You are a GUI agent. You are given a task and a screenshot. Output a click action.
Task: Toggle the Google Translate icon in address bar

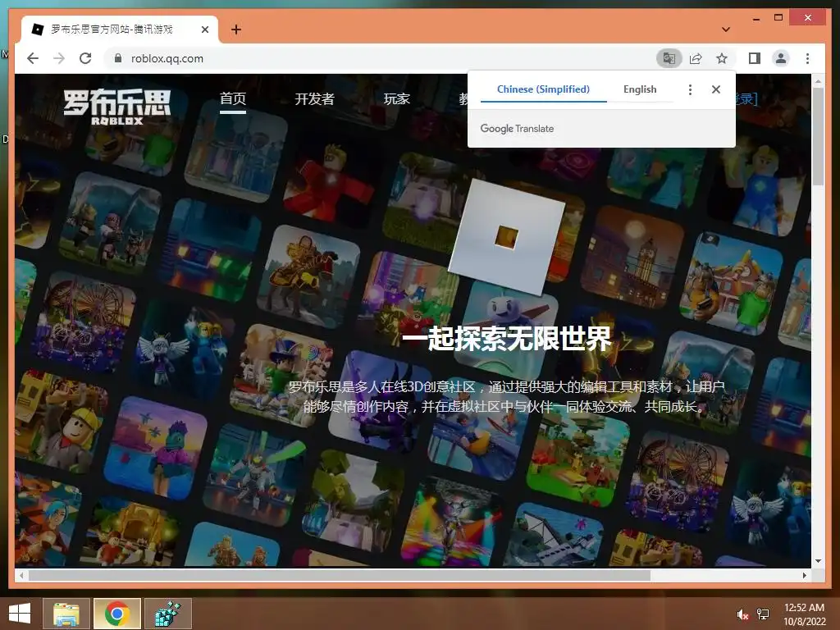point(669,58)
